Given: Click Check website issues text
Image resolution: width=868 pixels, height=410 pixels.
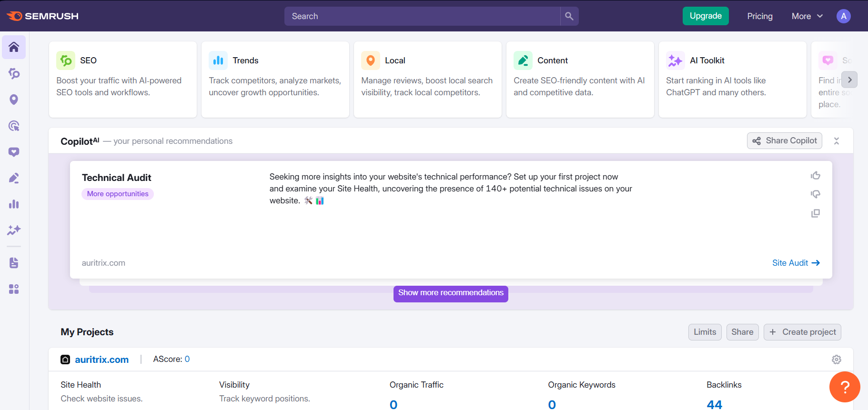Looking at the screenshot, I should click(x=101, y=399).
